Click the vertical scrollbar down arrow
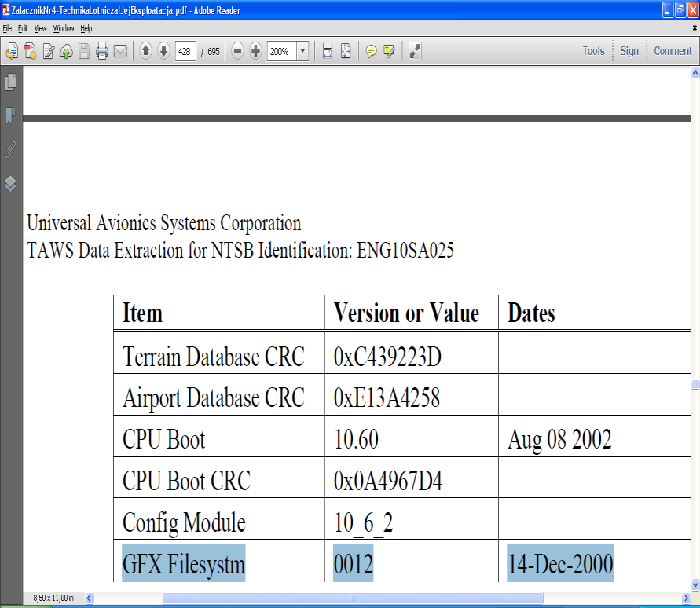This screenshot has height=608, width=700. 695,584
